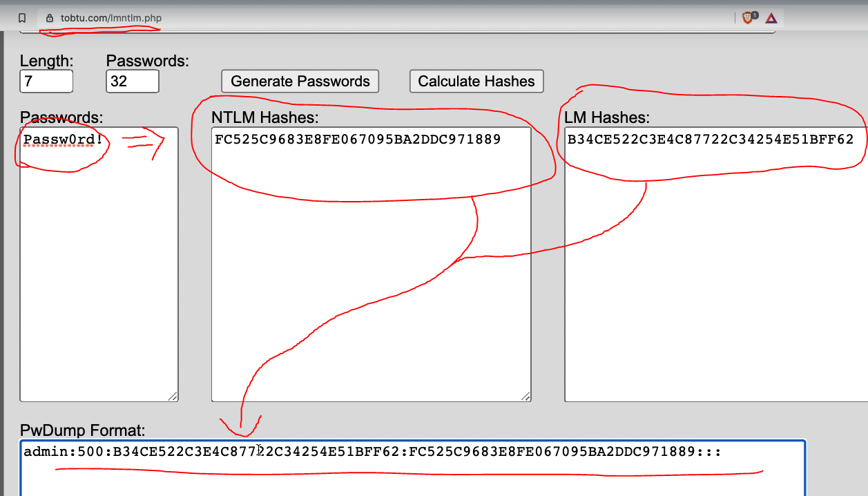868x496 pixels.
Task: Place cursor on the Passw0rd! entry
Action: coord(63,140)
